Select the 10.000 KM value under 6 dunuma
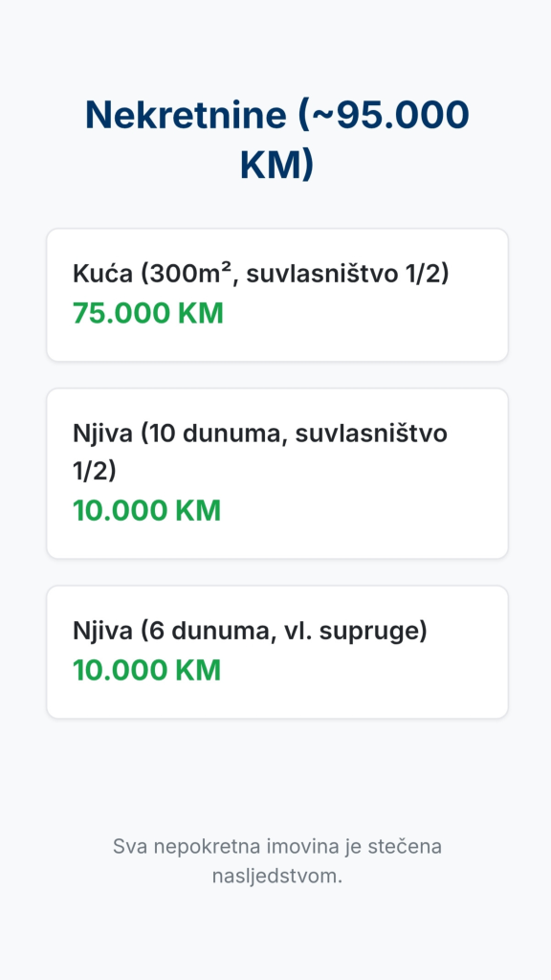The width and height of the screenshot is (551, 980). tap(146, 670)
